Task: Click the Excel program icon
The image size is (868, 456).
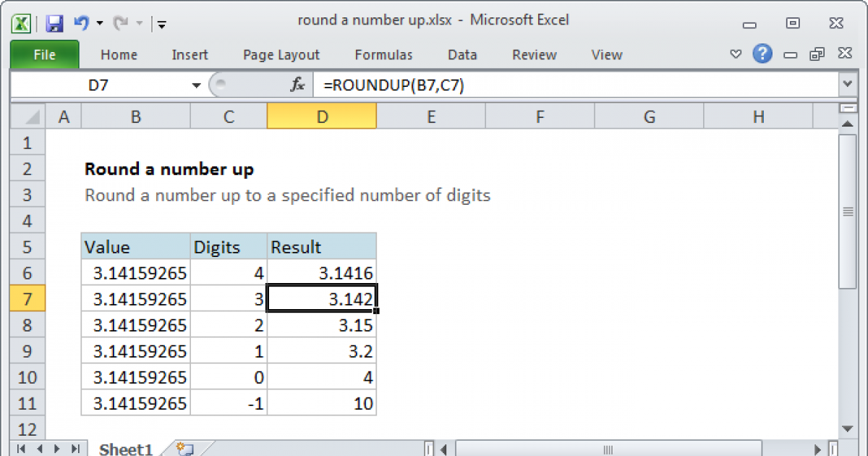Action: click(x=21, y=23)
